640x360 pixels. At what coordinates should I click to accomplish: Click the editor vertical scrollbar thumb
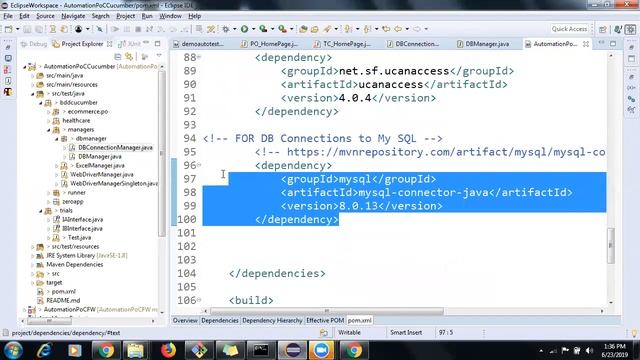[x=611, y=245]
